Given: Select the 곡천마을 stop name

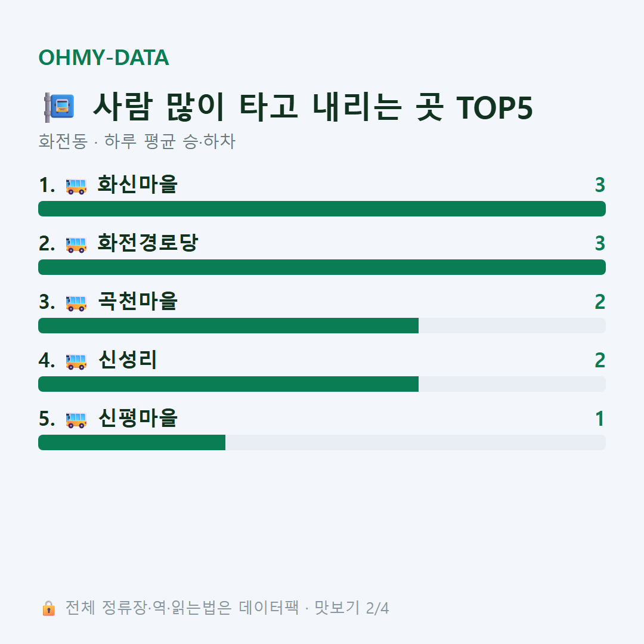Looking at the screenshot, I should 138,301.
